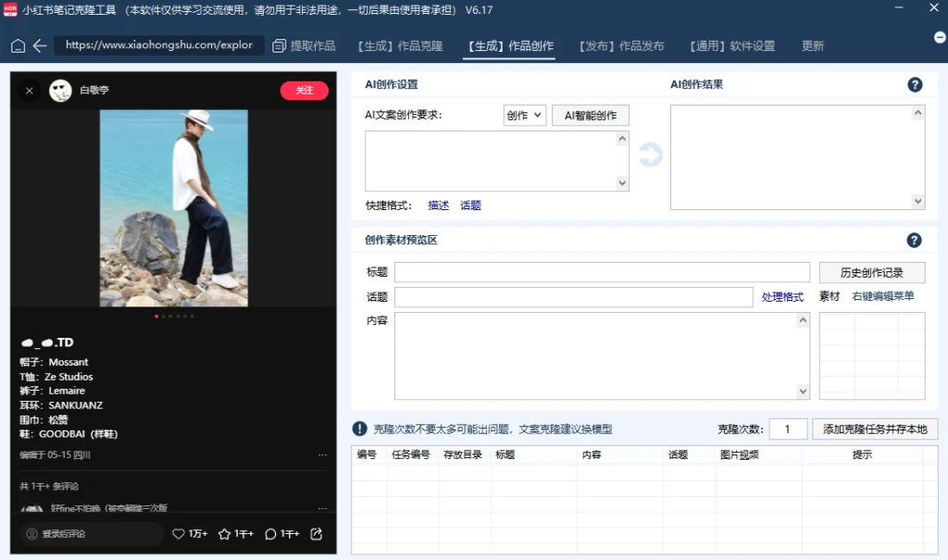
Task: Open 历史创作记录 history records
Action: [872, 273]
